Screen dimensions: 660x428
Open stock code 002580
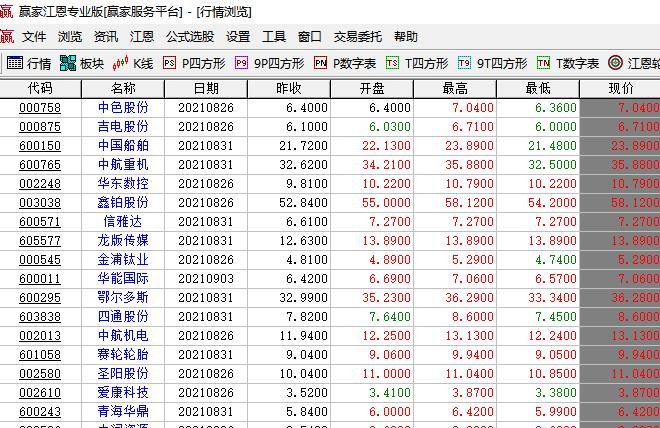pos(40,374)
